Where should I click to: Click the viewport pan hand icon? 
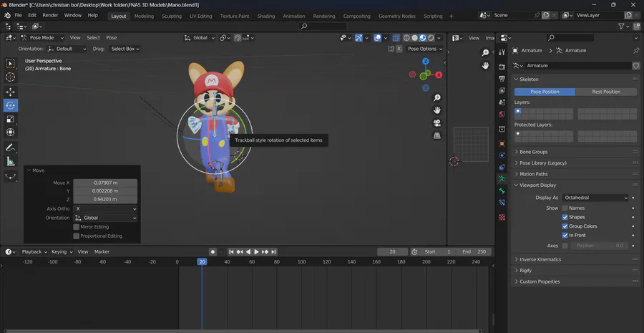[x=437, y=110]
